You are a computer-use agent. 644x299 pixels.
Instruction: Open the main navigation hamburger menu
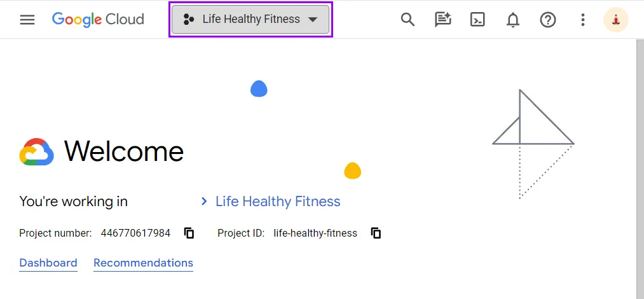[27, 20]
